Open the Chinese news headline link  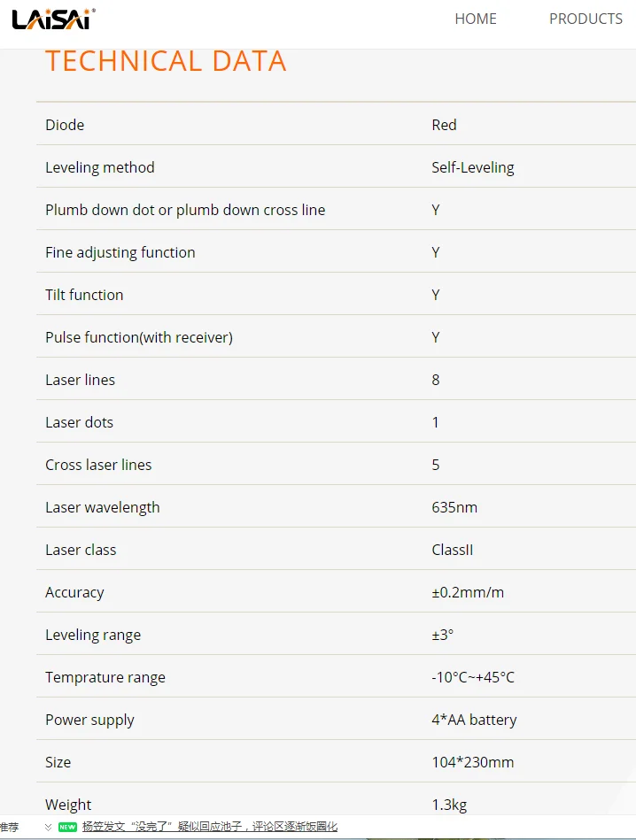pos(210,827)
